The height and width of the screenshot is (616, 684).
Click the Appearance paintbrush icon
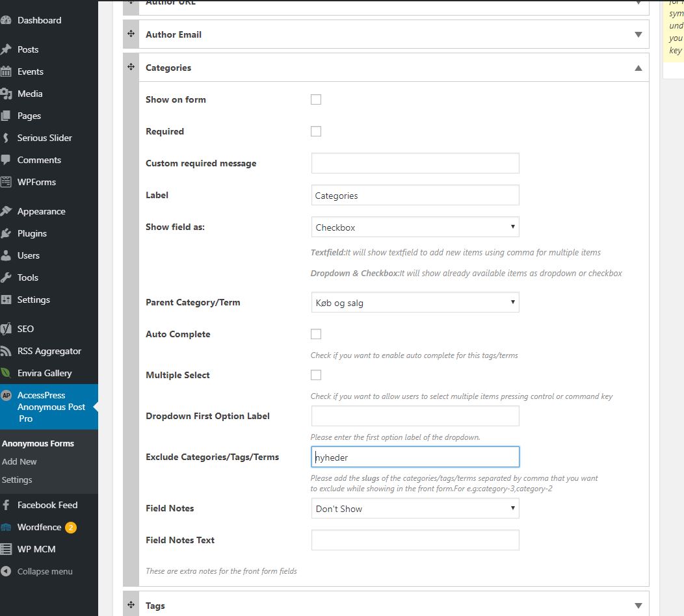click(6, 211)
